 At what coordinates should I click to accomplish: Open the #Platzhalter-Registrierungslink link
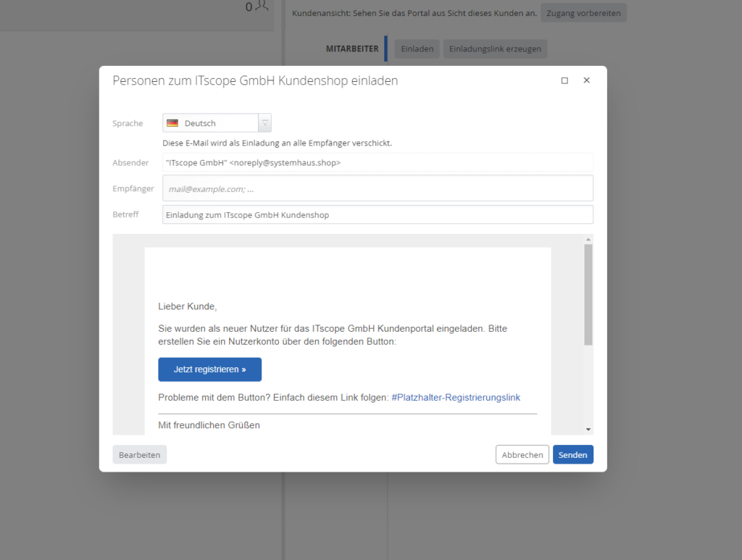click(456, 398)
